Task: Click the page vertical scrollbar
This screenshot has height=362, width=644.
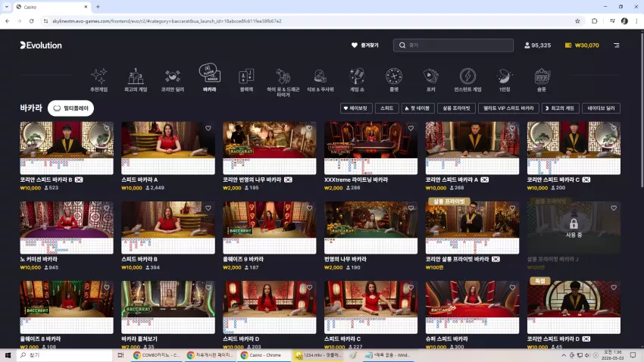Action: click(642, 111)
